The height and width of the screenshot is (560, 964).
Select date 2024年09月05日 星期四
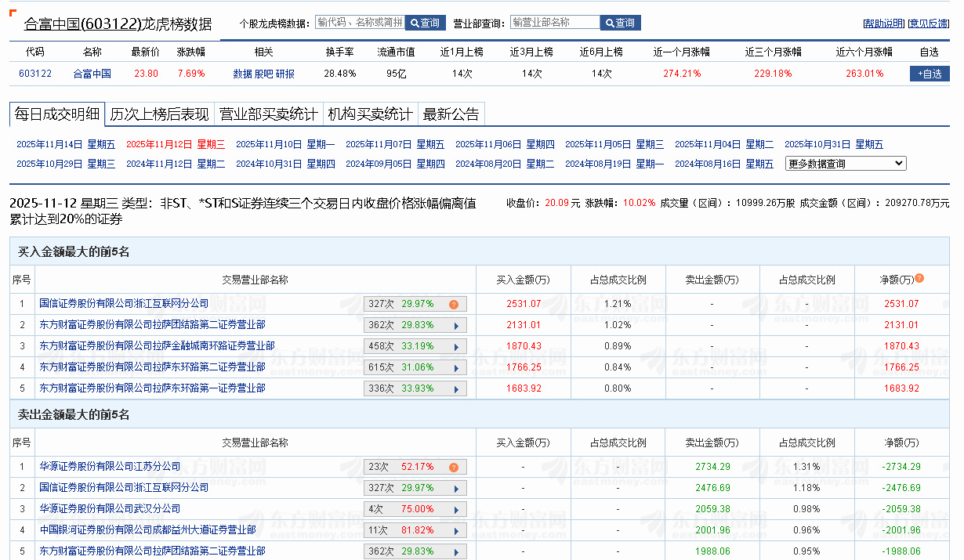coord(395,164)
